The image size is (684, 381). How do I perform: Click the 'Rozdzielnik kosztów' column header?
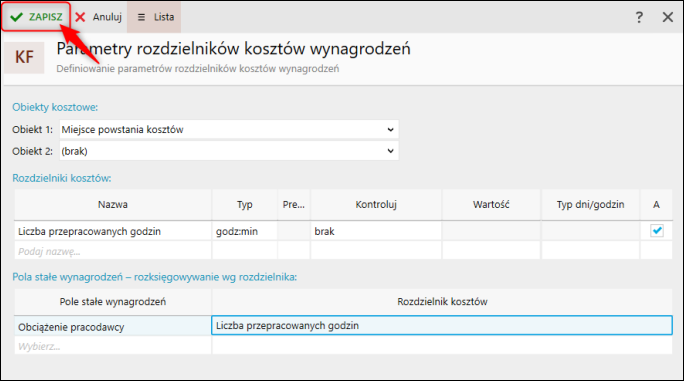[442, 302]
